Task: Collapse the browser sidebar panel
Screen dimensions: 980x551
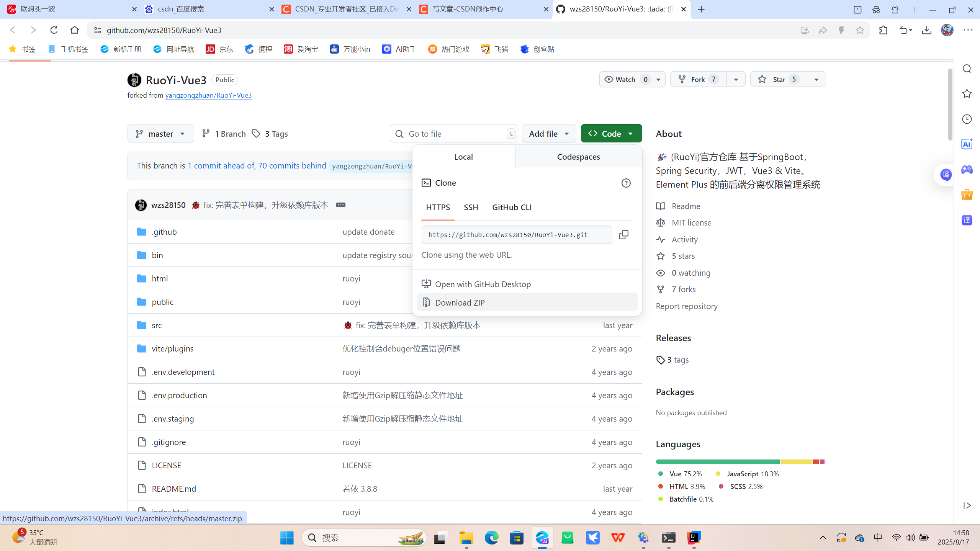Action: pyautogui.click(x=967, y=505)
